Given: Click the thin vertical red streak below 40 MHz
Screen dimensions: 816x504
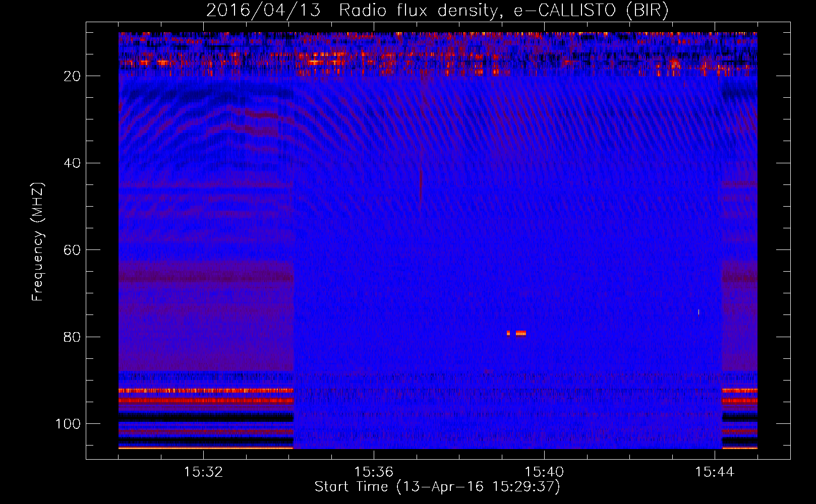Looking at the screenshot, I should click(x=421, y=190).
